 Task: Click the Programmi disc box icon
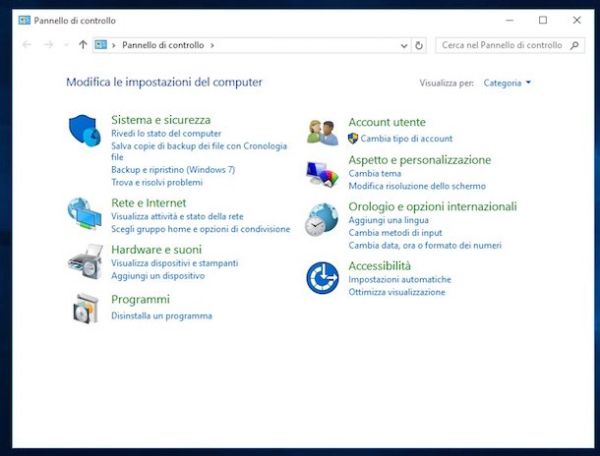tap(86, 308)
